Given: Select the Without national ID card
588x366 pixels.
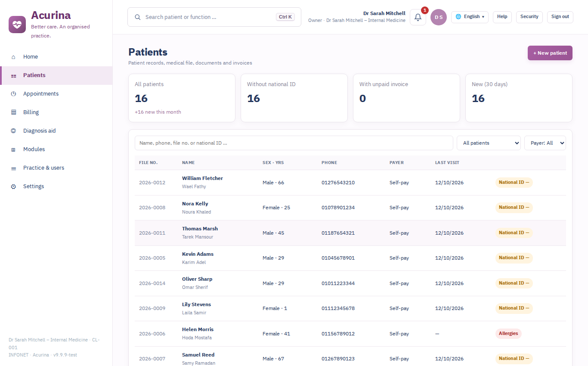Looking at the screenshot, I should coord(294,98).
